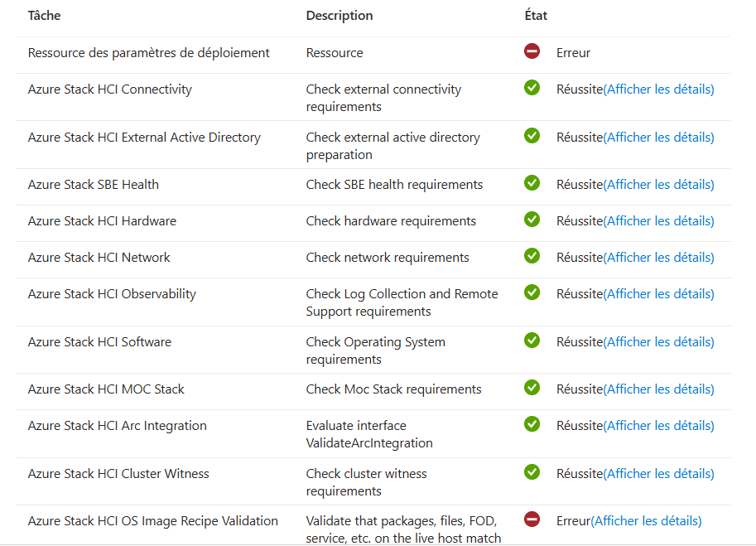Open Afficher les détails for HCI Connectivity
756x546 pixels.
(658, 89)
